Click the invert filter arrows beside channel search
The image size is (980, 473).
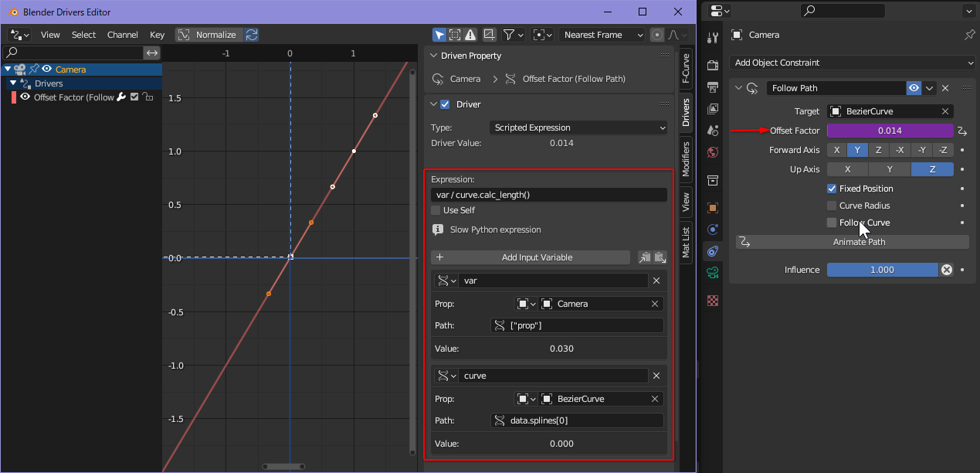(152, 53)
